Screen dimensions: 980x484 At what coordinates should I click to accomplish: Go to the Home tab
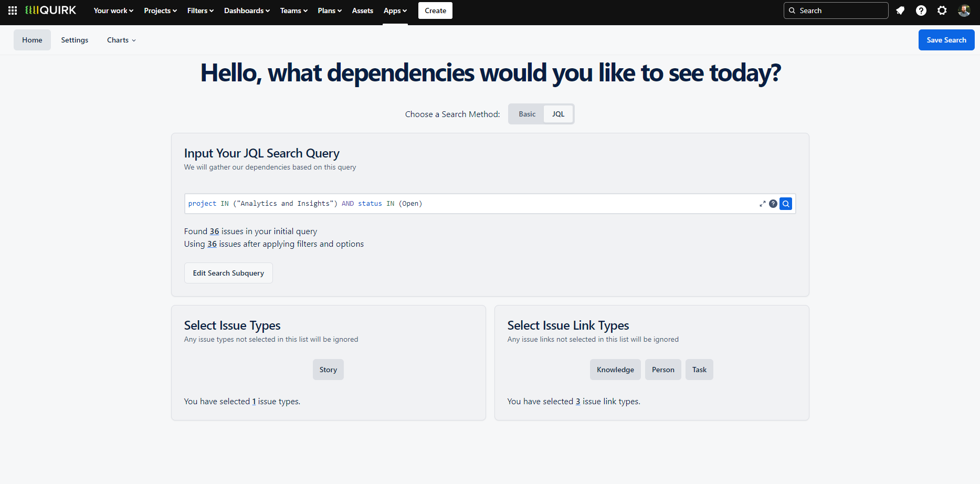tap(32, 40)
